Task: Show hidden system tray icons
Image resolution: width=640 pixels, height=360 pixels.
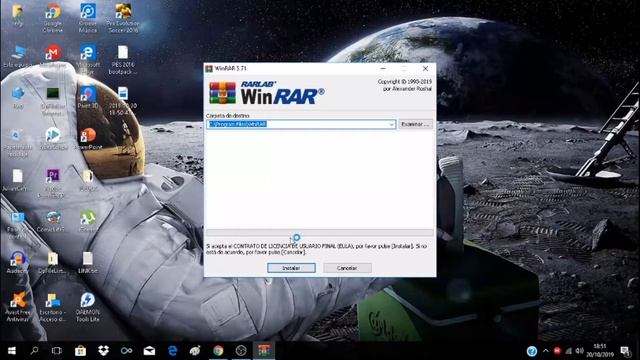Action: click(546, 351)
